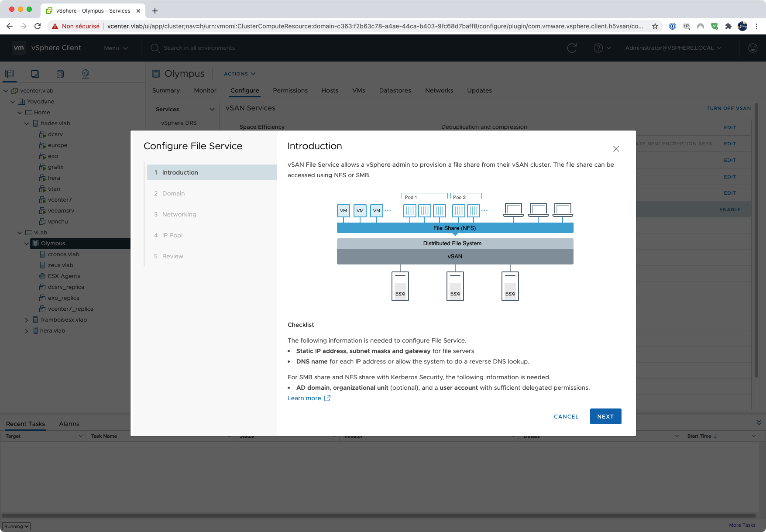Click NEXT in the wizard
This screenshot has width=766, height=532.
click(605, 416)
